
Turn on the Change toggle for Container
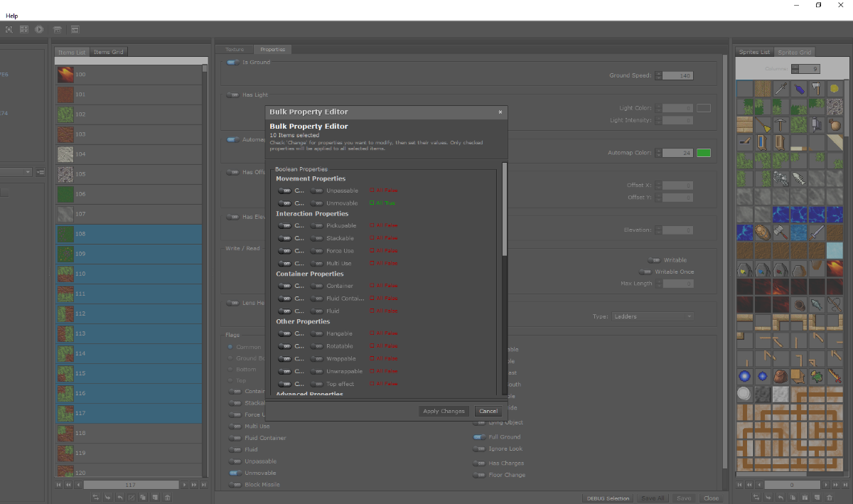pos(286,286)
